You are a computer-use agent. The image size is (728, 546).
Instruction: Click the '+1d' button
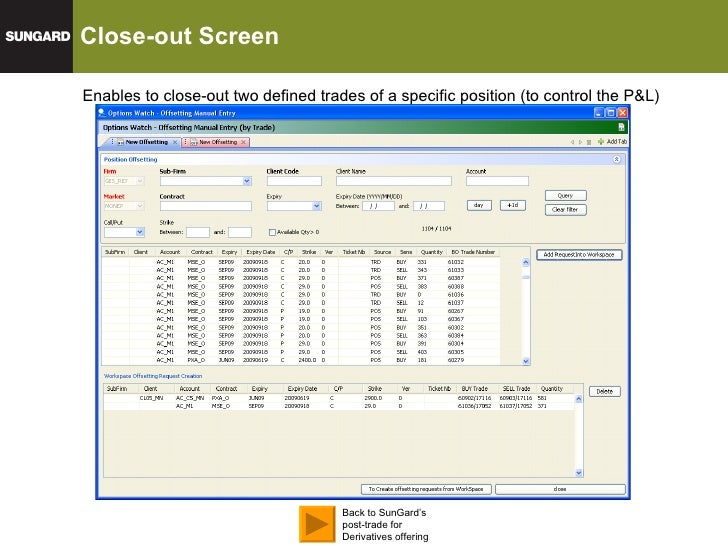click(513, 205)
